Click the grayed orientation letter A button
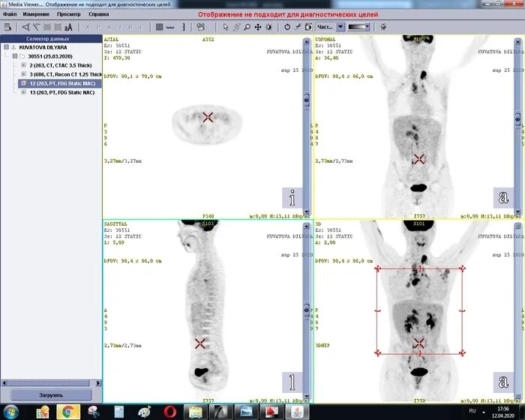This screenshot has width=525, height=420. [88, 28]
